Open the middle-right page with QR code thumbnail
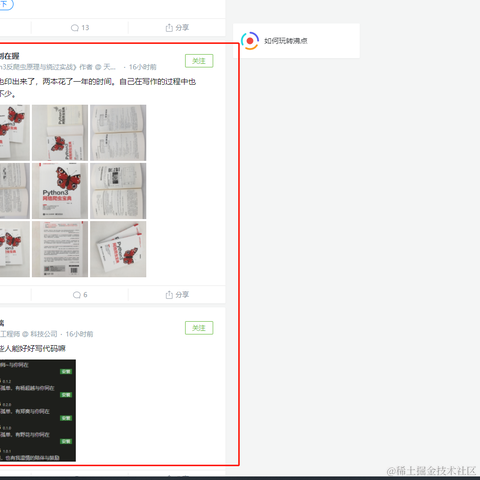The height and width of the screenshot is (480, 480). tap(118, 191)
